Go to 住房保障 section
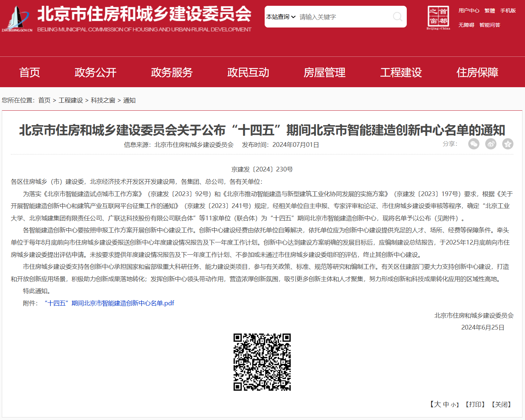This screenshot has height=420, width=525. point(477,72)
